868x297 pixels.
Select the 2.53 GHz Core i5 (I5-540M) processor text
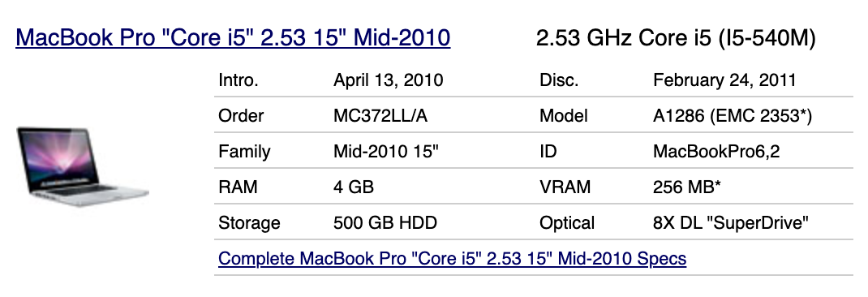(x=676, y=37)
